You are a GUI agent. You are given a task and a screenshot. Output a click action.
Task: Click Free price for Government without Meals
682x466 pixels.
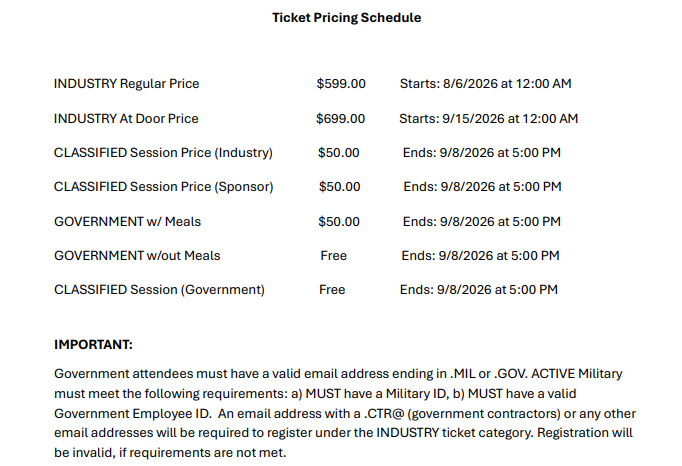click(x=334, y=255)
